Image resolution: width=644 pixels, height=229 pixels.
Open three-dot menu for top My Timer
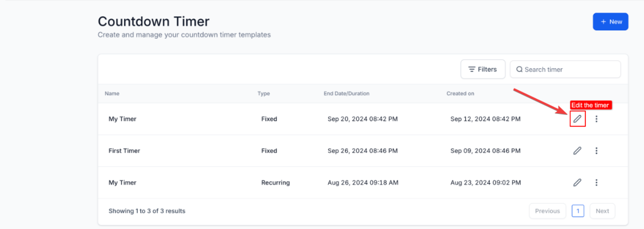(596, 119)
